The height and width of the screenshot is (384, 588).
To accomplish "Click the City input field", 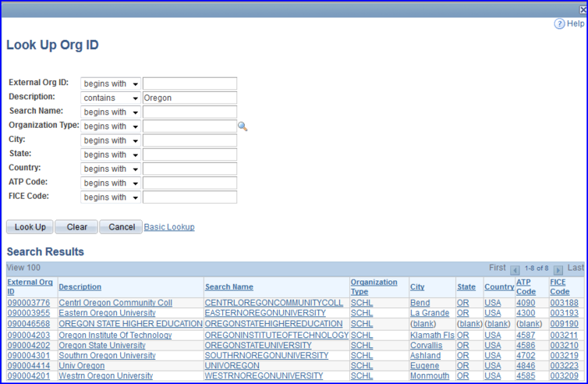I will (x=190, y=140).
